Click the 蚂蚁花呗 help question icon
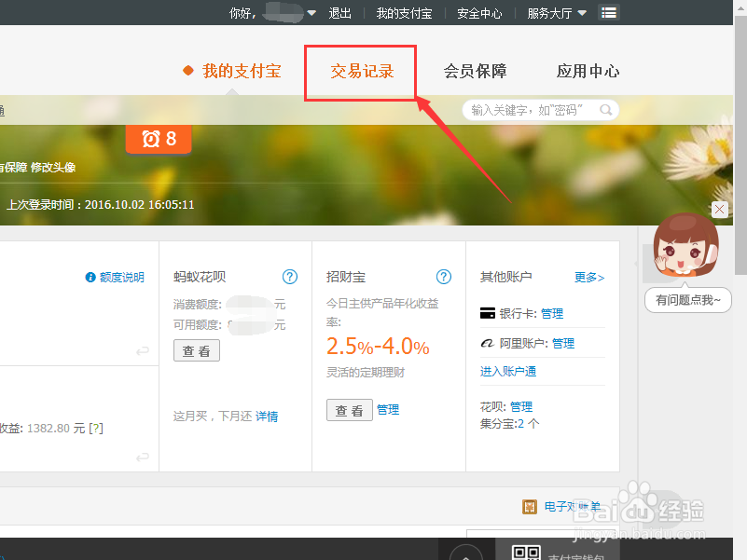747x560 pixels. pos(290,277)
